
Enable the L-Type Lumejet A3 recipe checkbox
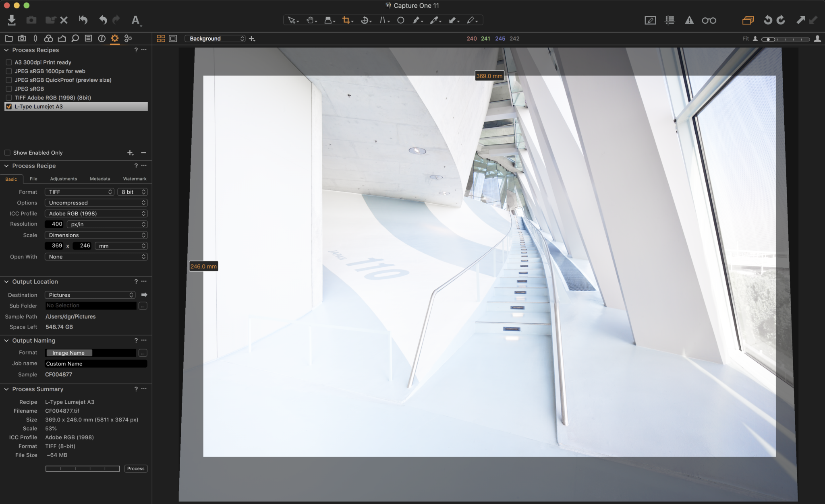coord(8,106)
